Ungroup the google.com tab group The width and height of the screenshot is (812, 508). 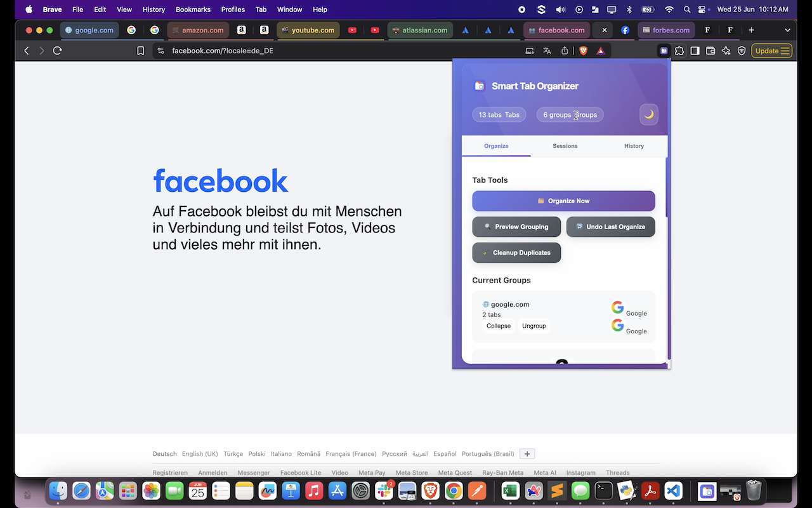coord(534,326)
